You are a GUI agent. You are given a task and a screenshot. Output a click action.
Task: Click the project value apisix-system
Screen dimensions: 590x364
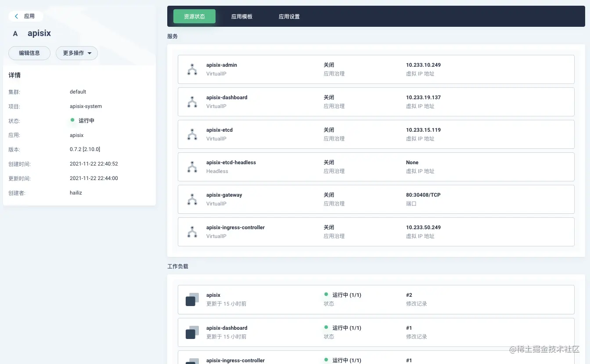(86, 106)
